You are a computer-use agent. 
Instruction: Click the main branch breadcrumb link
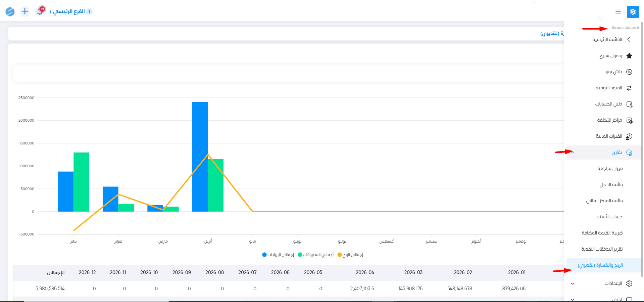69,11
